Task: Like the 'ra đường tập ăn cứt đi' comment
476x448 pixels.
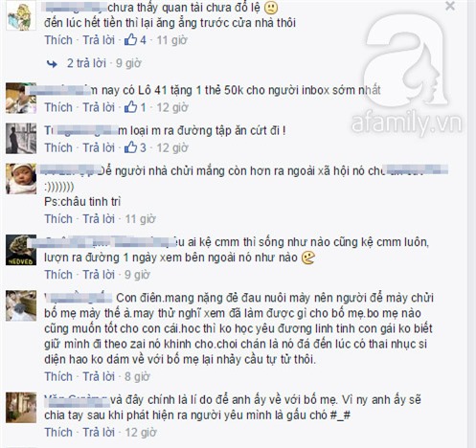Action: click(58, 147)
